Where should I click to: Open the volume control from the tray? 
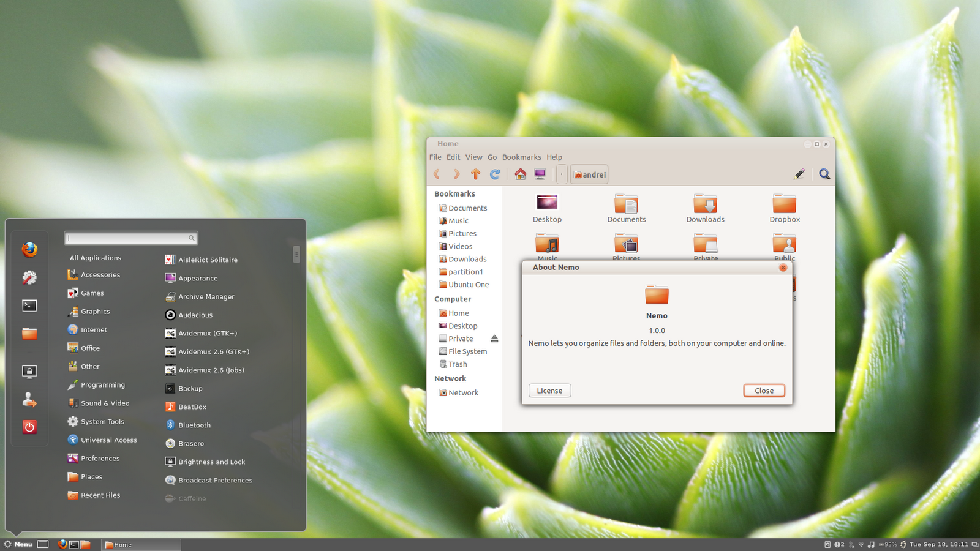(872, 544)
